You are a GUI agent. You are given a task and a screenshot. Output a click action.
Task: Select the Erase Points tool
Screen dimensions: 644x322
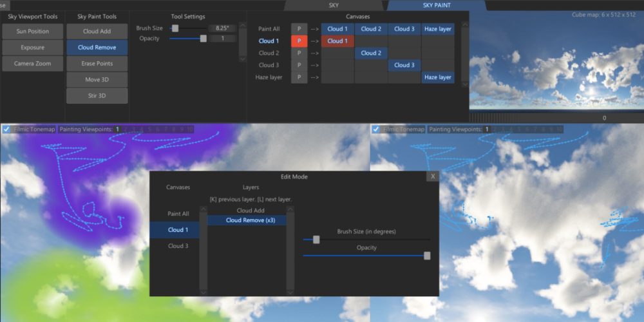point(97,64)
